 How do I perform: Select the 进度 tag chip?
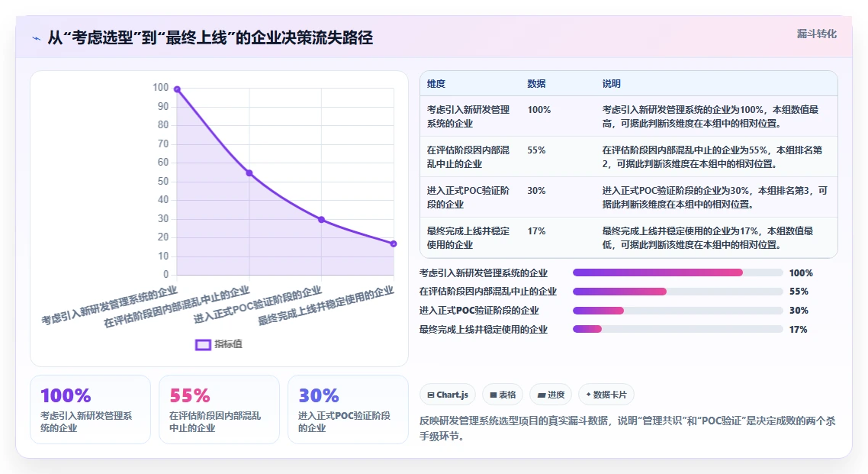[x=551, y=395]
